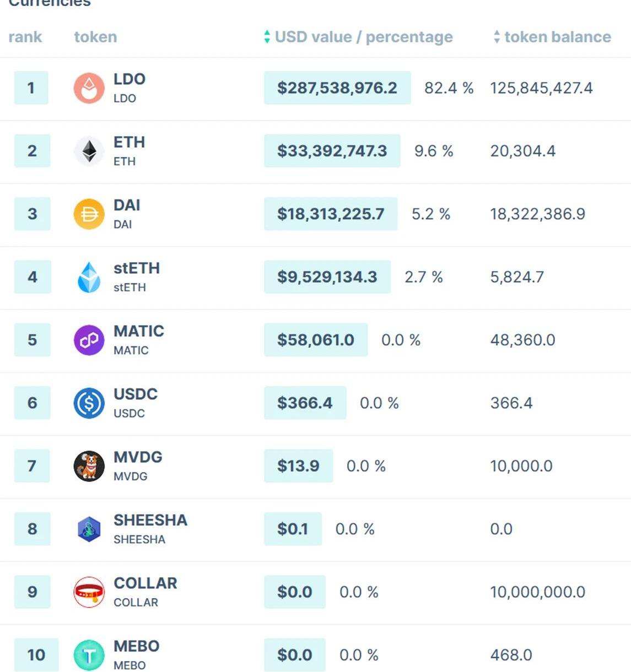Click the rank column header
This screenshot has height=672, width=631.
point(25,37)
